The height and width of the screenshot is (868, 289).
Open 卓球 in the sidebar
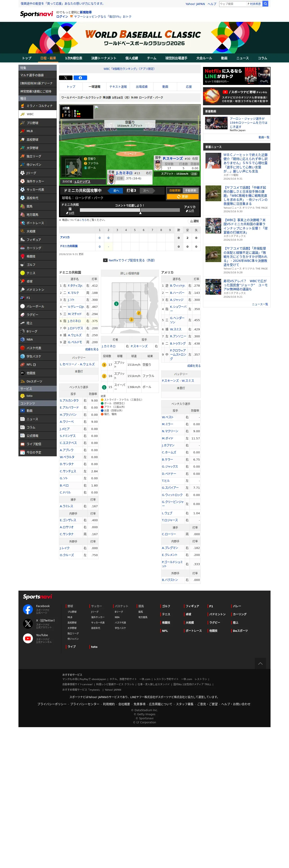coord(37,281)
